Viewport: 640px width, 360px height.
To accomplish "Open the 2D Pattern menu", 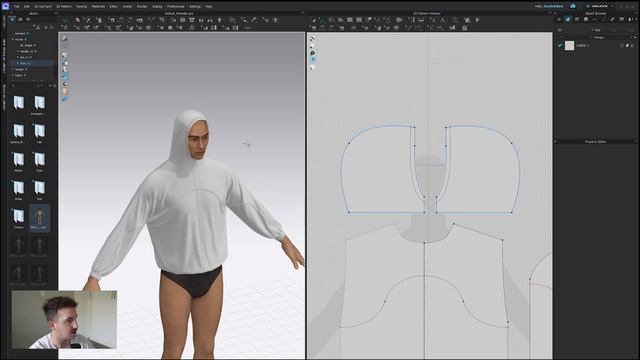I will (x=64, y=7).
